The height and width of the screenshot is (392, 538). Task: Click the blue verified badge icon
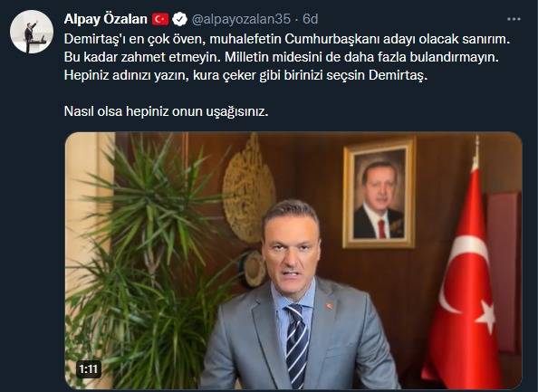[179, 19]
